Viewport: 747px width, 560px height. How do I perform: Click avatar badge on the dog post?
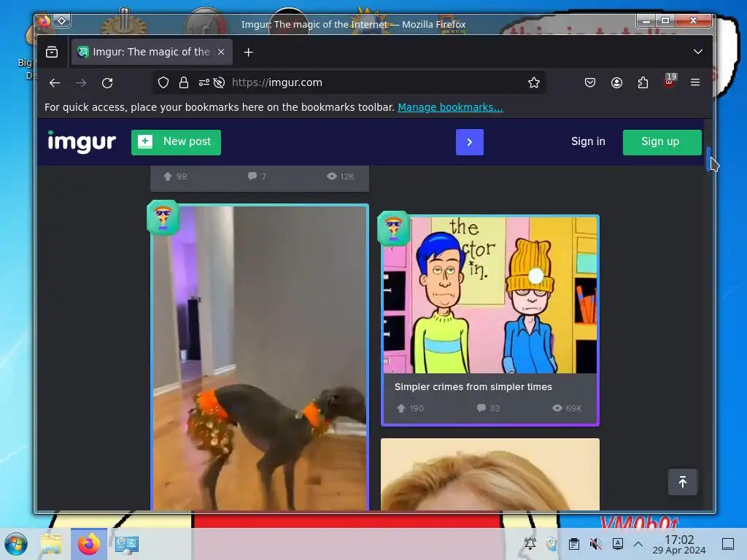coord(163,217)
